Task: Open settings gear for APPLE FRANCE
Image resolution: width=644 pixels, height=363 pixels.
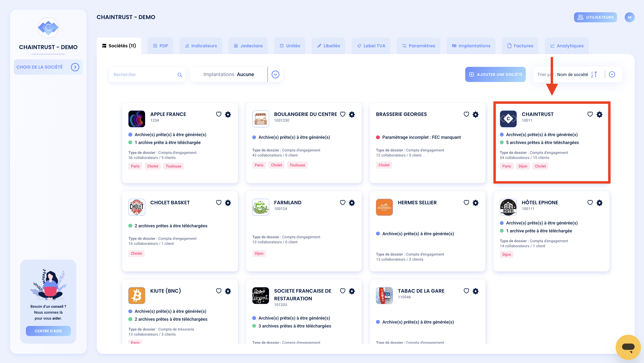Action: 228,114
